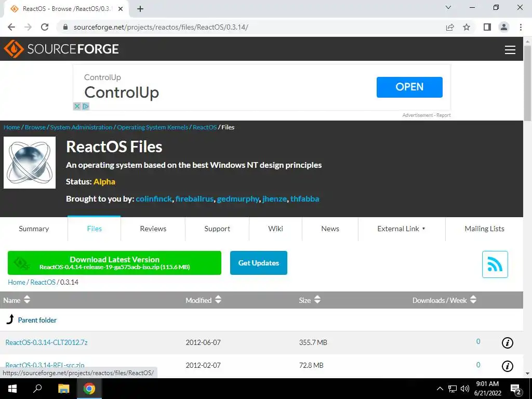Click the SourceForge flame logo
This screenshot has width=532, height=399.
pyautogui.click(x=14, y=49)
